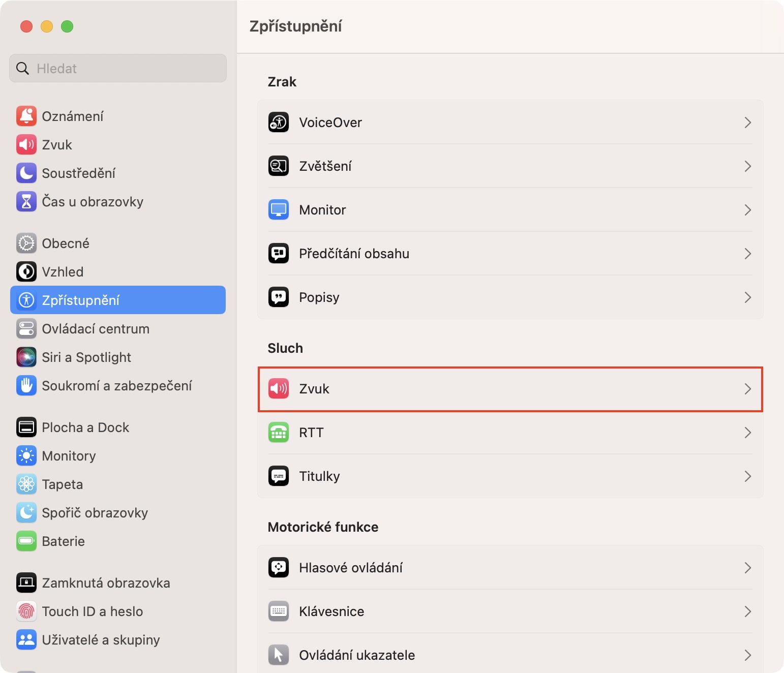Click the Zvětšení magnifier icon

tap(279, 166)
